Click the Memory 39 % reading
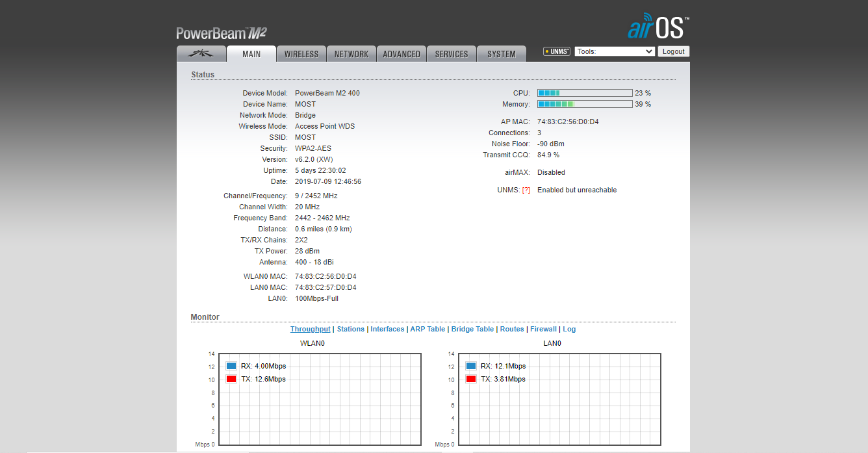The width and height of the screenshot is (868, 453). pyautogui.click(x=643, y=104)
